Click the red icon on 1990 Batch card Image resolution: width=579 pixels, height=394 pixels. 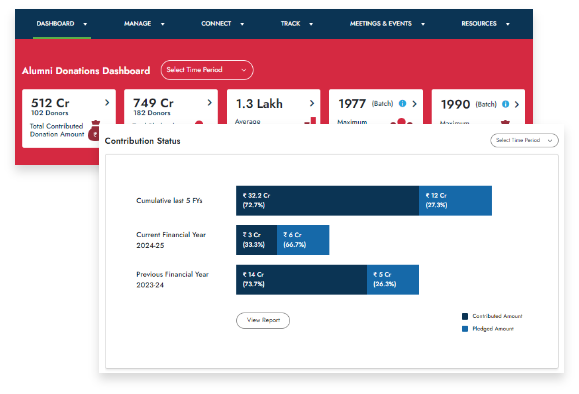[505, 122]
